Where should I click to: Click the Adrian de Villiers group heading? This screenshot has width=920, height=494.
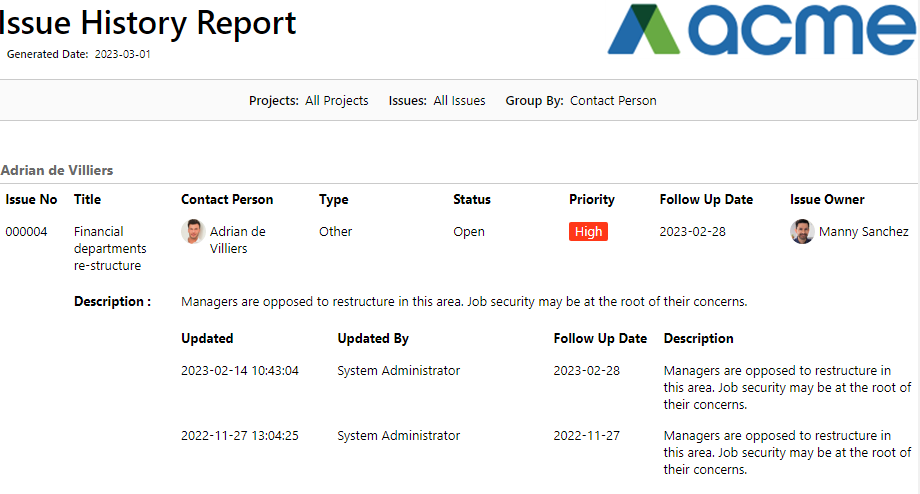[57, 170]
